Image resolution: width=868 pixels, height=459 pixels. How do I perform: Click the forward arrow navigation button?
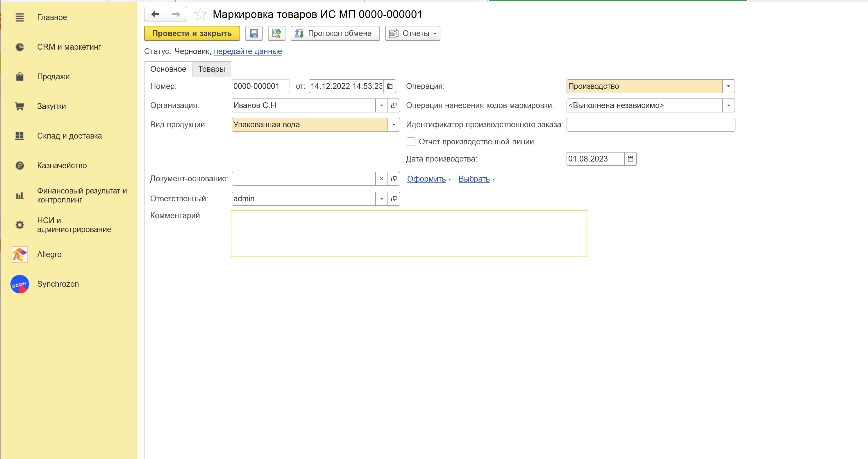click(176, 14)
